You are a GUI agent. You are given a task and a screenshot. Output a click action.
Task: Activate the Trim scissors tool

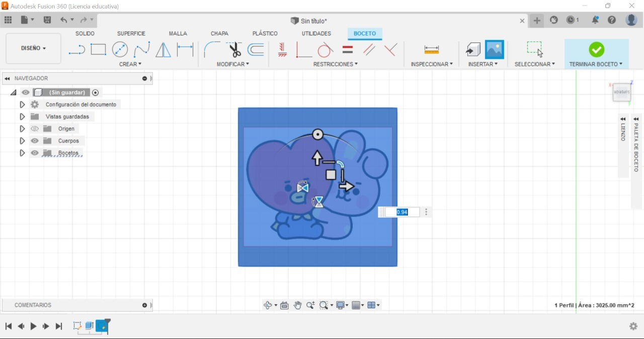click(x=234, y=49)
